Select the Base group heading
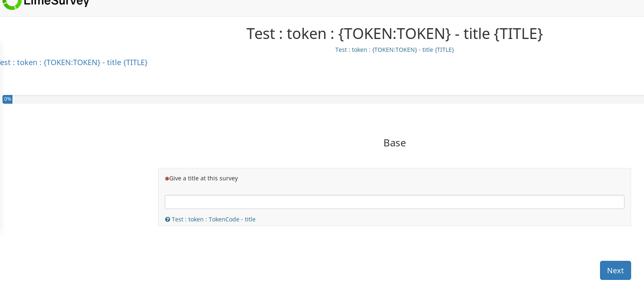This screenshot has height=294, width=644. pos(394,143)
